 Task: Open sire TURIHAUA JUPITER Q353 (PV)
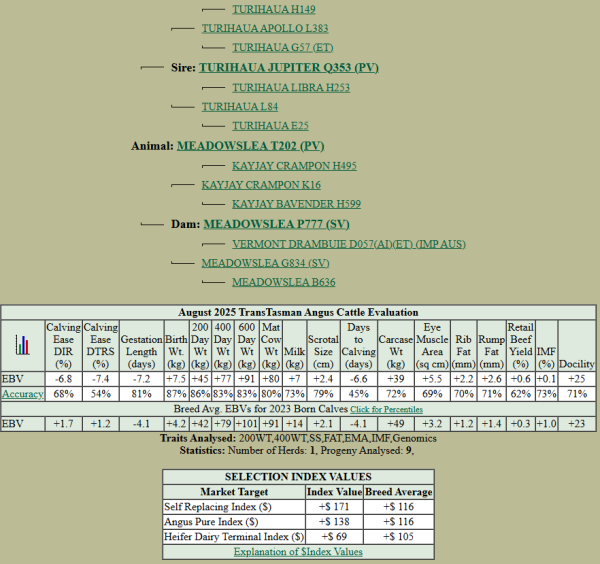tap(289, 67)
